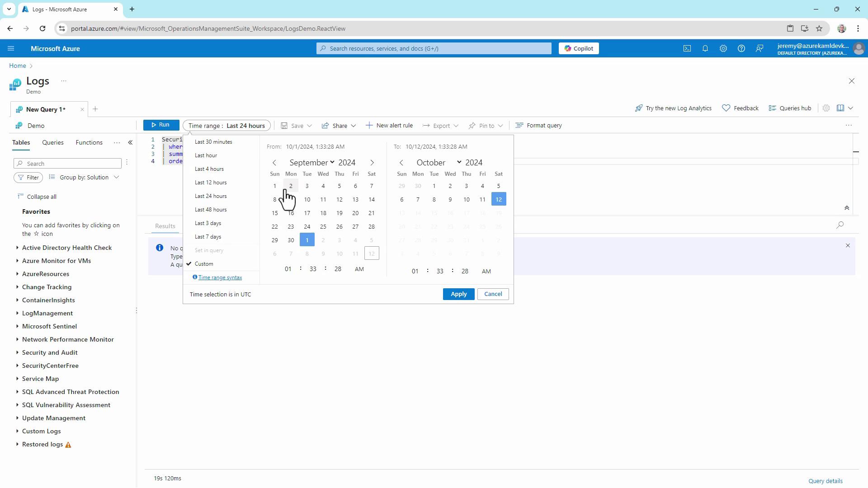Image resolution: width=868 pixels, height=488 pixels.
Task: Open the portal hamburger menu
Action: (11, 48)
